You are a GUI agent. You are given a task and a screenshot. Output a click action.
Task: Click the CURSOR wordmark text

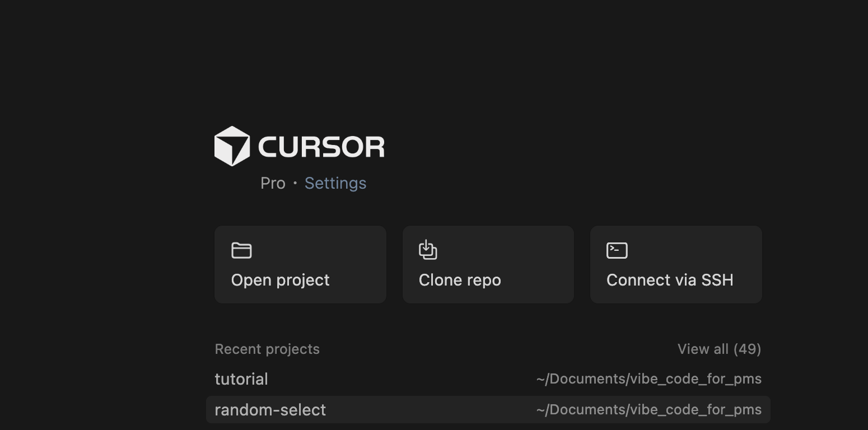pyautogui.click(x=321, y=145)
